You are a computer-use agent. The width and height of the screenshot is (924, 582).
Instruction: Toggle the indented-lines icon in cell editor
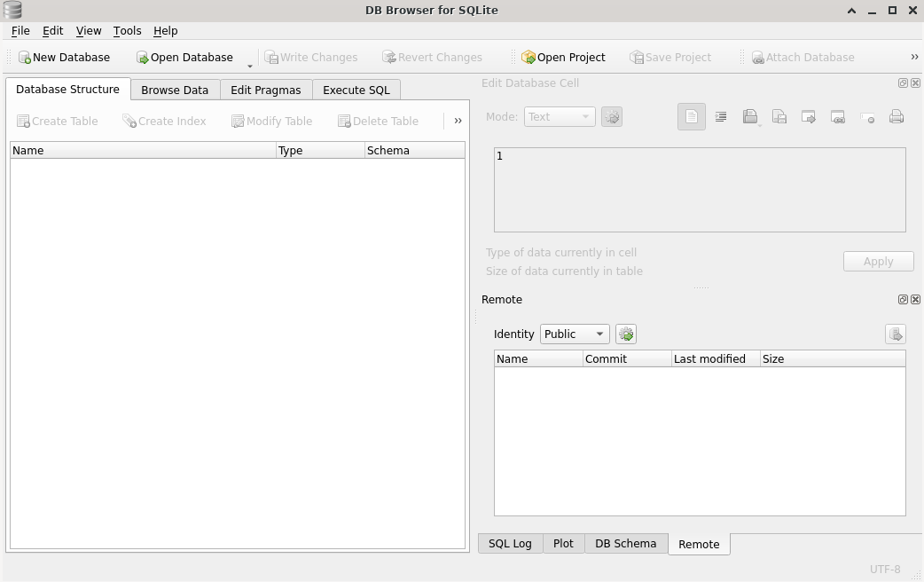click(x=721, y=117)
